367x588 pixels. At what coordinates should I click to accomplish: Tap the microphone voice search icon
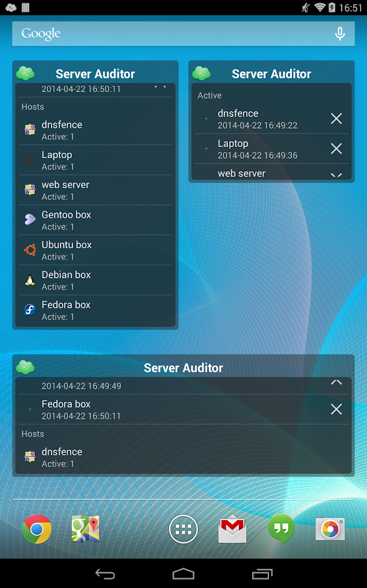(x=340, y=34)
